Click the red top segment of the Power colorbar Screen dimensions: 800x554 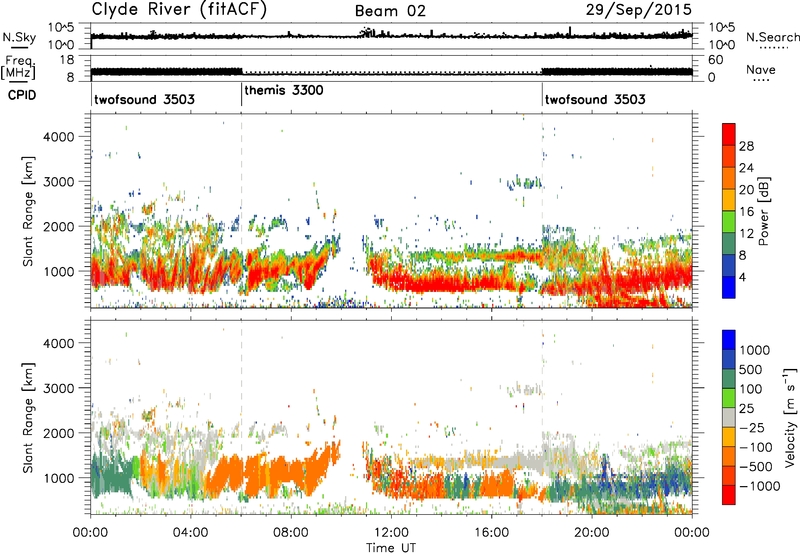coord(729,135)
